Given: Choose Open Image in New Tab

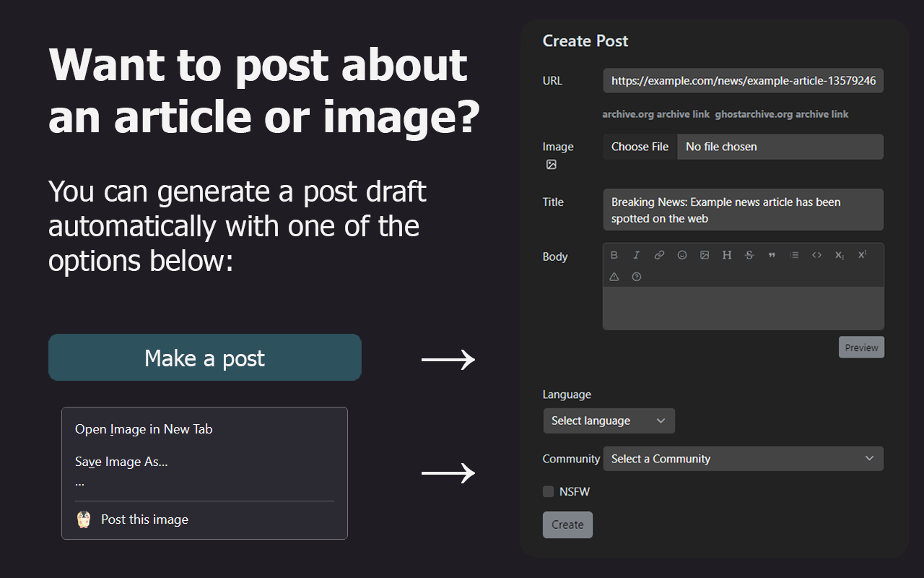Looking at the screenshot, I should [x=144, y=429].
